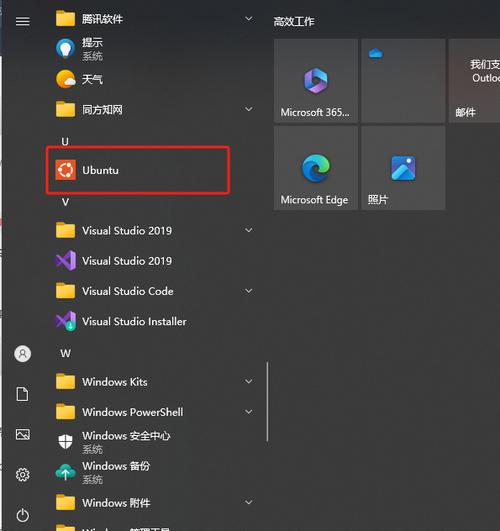The image size is (500, 531).
Task: Jump via the letter V header
Action: tap(65, 202)
